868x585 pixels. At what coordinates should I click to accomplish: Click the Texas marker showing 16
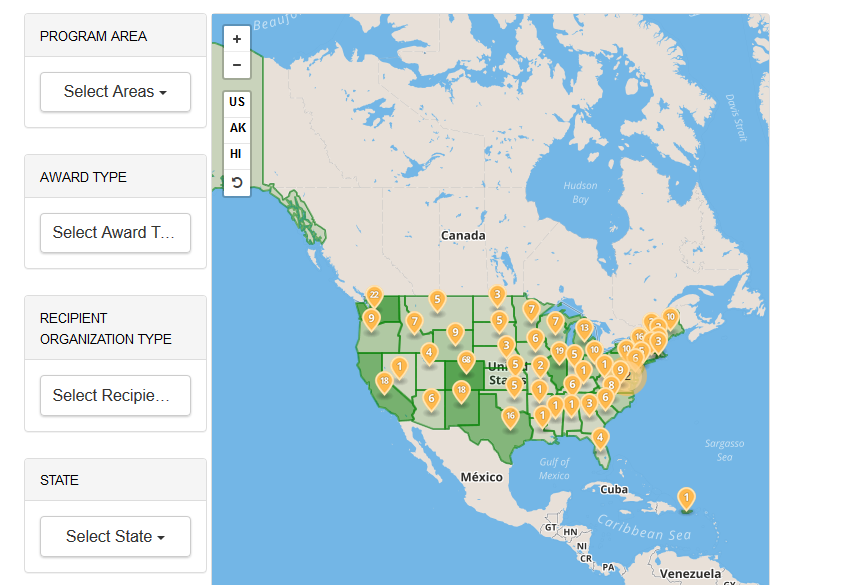510,416
